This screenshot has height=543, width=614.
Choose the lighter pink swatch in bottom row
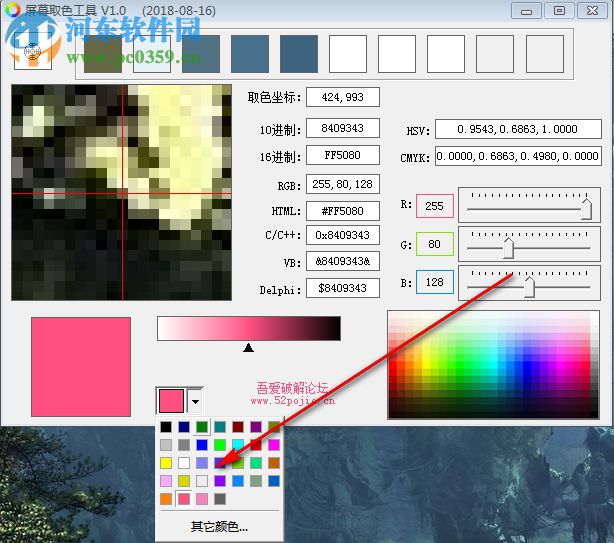[x=202, y=499]
